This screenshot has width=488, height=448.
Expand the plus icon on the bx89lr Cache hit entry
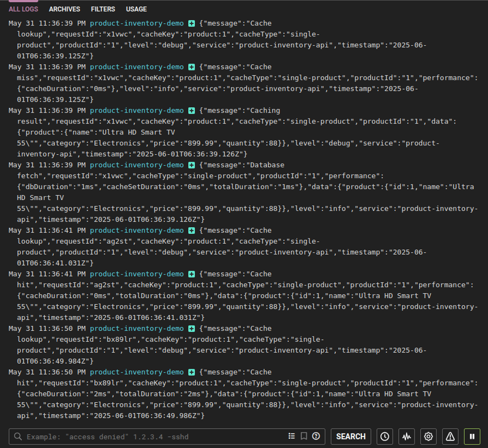pyautogui.click(x=192, y=372)
